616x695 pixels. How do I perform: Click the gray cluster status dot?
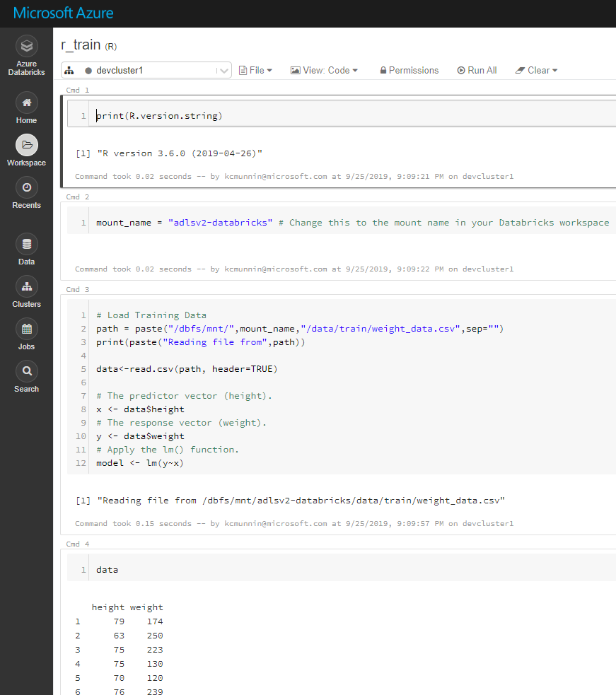[88, 71]
